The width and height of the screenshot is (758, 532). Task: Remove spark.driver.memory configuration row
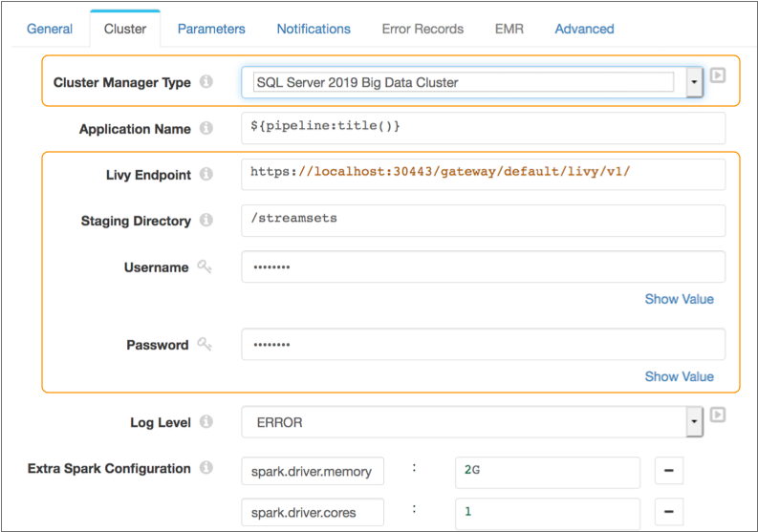point(669,470)
